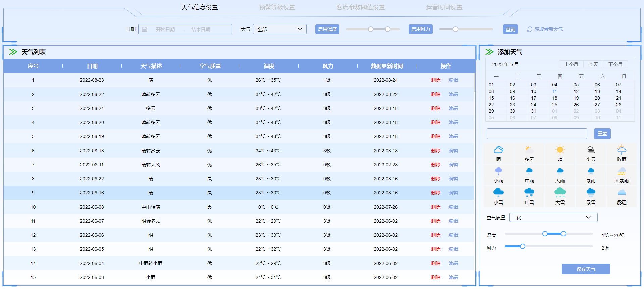
Task: Click the 温度 slider left handle in add panel
Action: 545,234
